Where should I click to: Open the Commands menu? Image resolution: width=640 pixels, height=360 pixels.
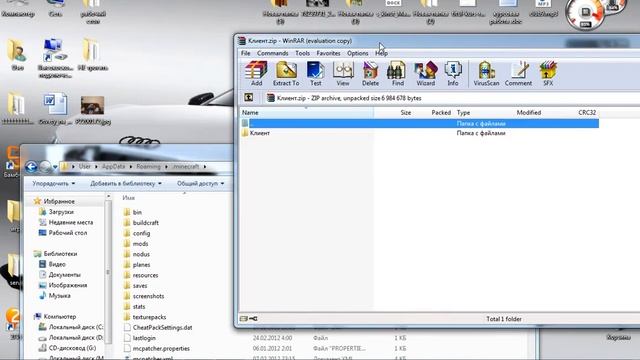tap(272, 53)
